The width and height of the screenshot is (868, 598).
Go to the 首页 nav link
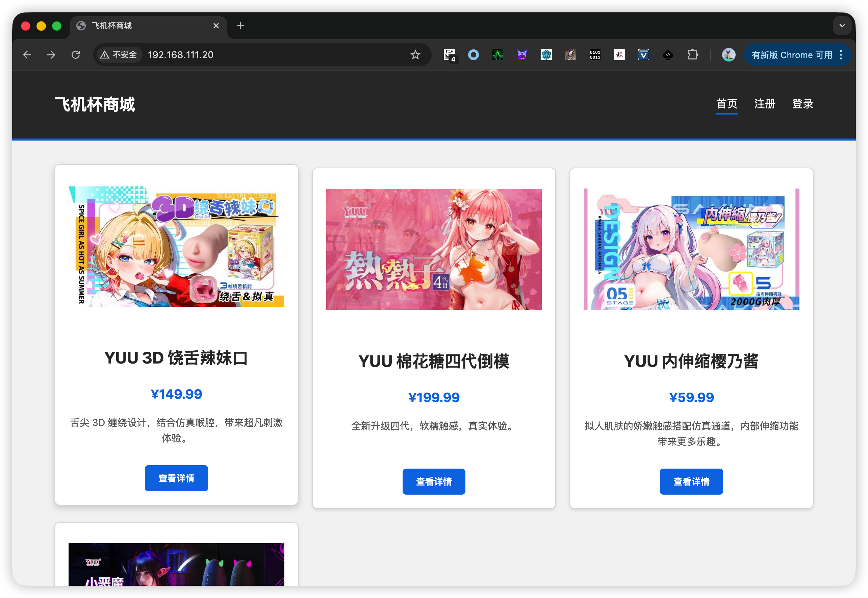click(x=726, y=104)
